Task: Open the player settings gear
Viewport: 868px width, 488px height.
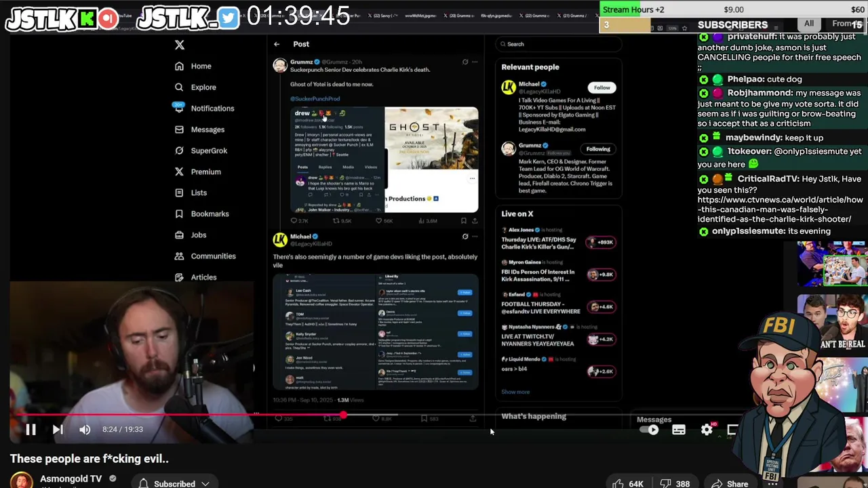Action: point(707,430)
